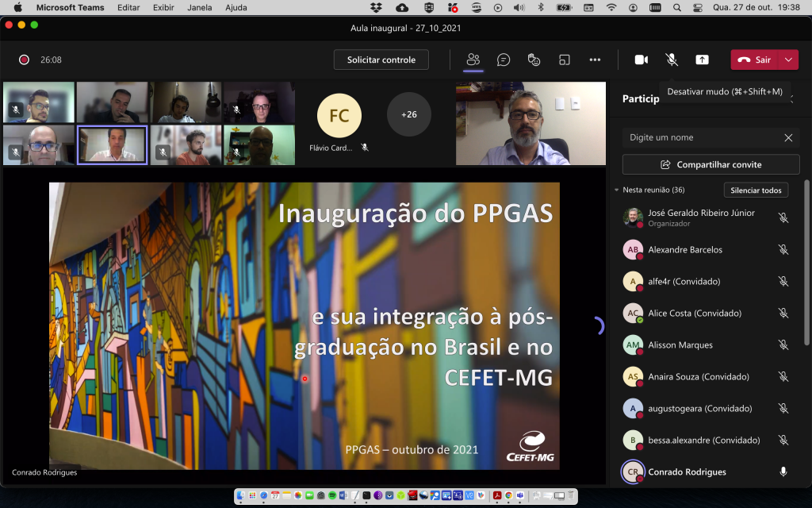Open the raise hand reactions icon
Screen dimensions: 812x508
(534, 60)
